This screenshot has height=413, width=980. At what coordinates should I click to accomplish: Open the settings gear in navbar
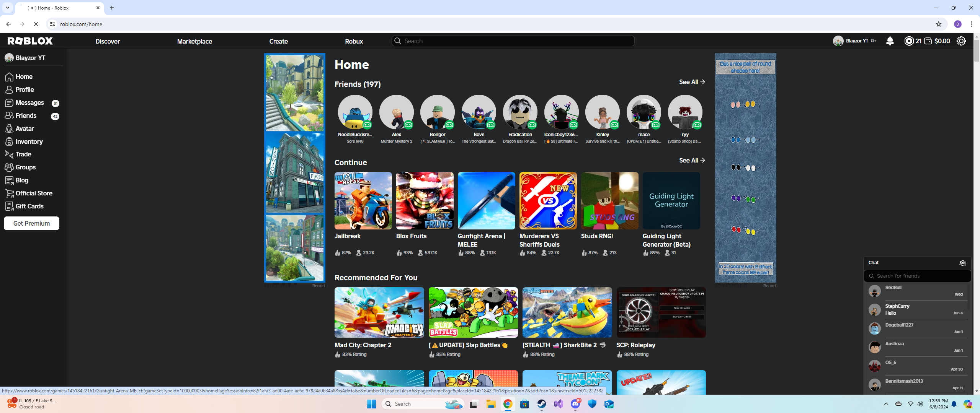coord(961,41)
